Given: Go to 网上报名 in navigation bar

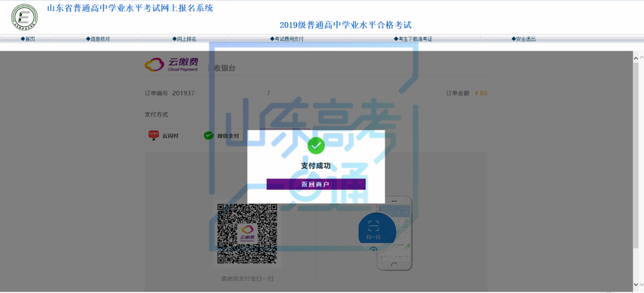Looking at the screenshot, I should [x=184, y=39].
